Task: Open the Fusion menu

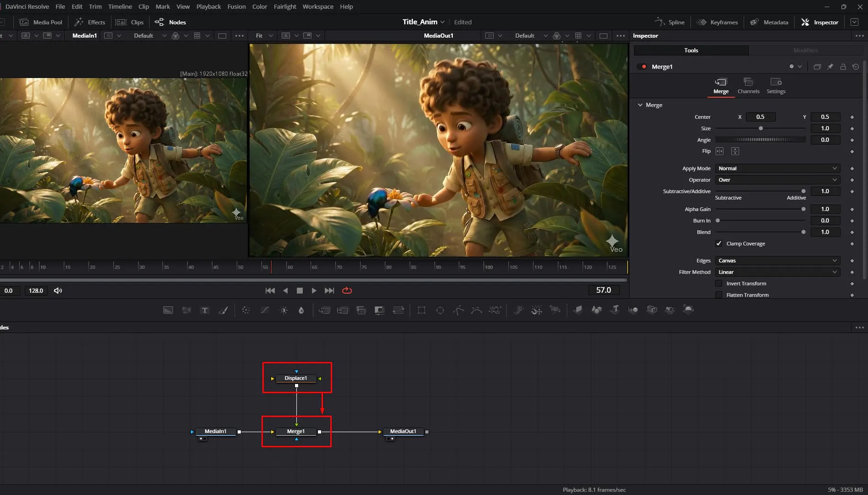Action: point(236,6)
